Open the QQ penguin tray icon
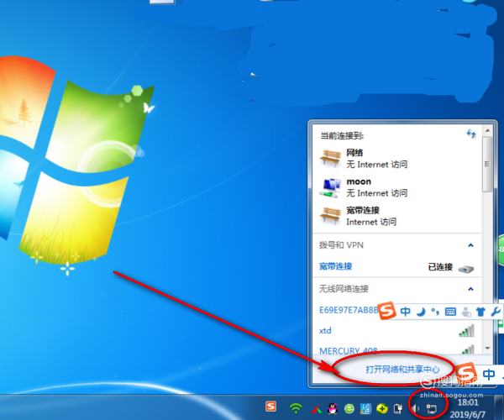This screenshot has height=420, width=504. (x=333, y=408)
